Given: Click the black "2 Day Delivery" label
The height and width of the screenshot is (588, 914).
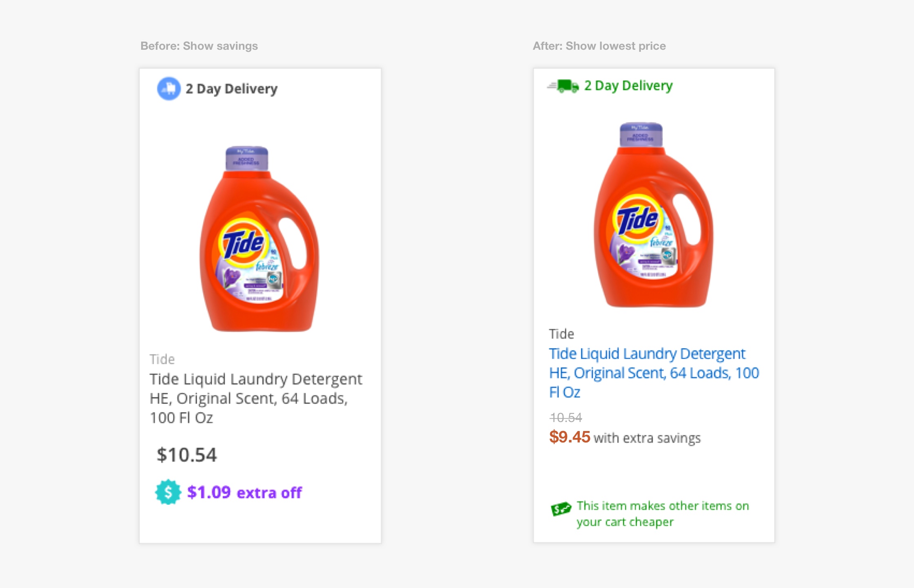Looking at the screenshot, I should [x=231, y=89].
